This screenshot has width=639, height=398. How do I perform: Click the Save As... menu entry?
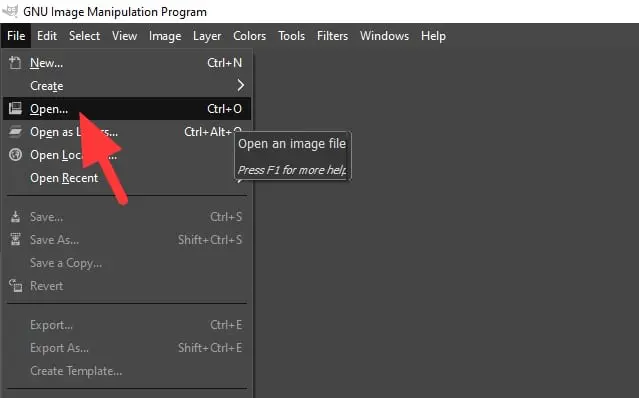point(127,240)
